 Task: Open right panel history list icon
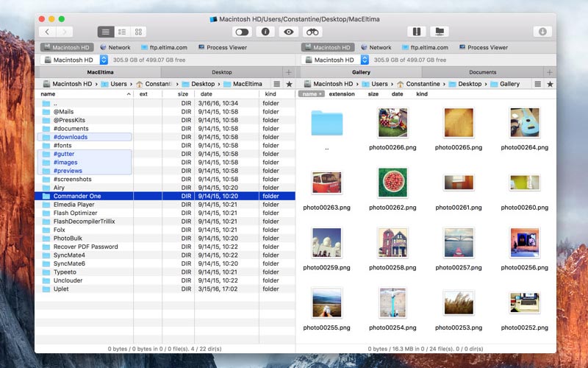(538, 84)
